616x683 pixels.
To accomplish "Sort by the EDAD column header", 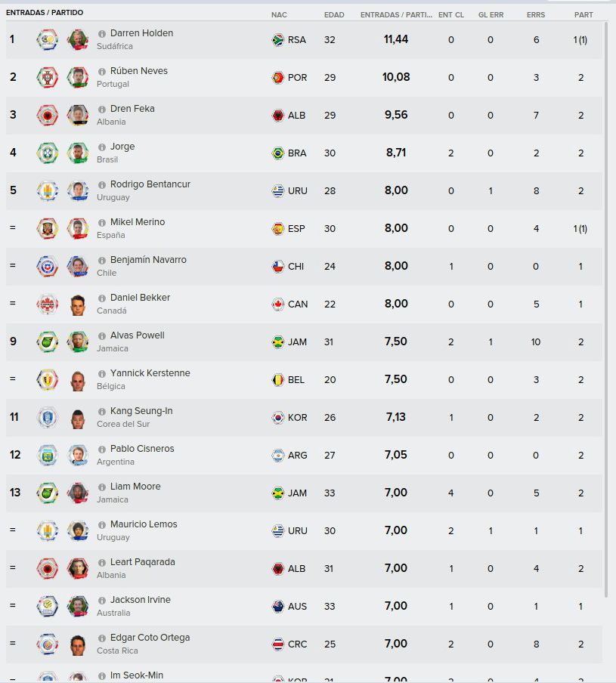I will click(x=334, y=15).
